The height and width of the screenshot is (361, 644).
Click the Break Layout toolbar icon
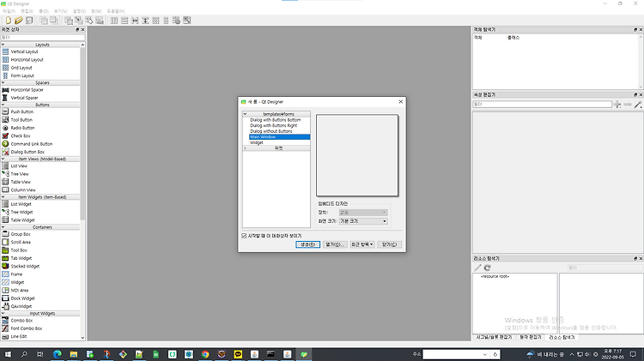pyautogui.click(x=176, y=20)
